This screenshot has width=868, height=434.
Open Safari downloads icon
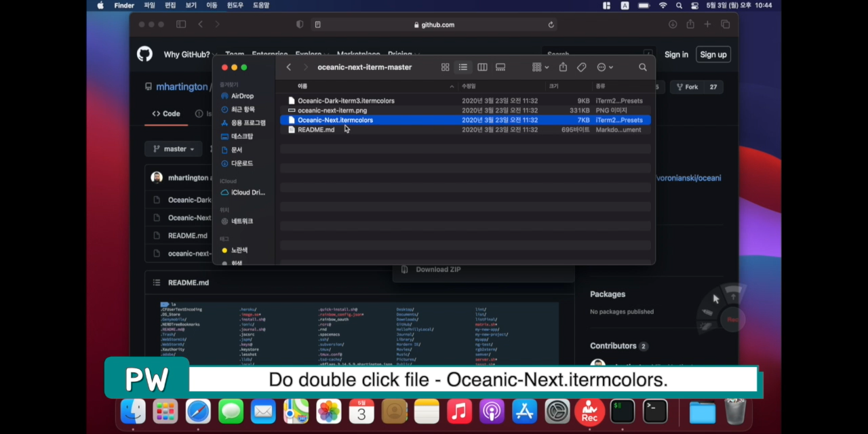tap(673, 24)
